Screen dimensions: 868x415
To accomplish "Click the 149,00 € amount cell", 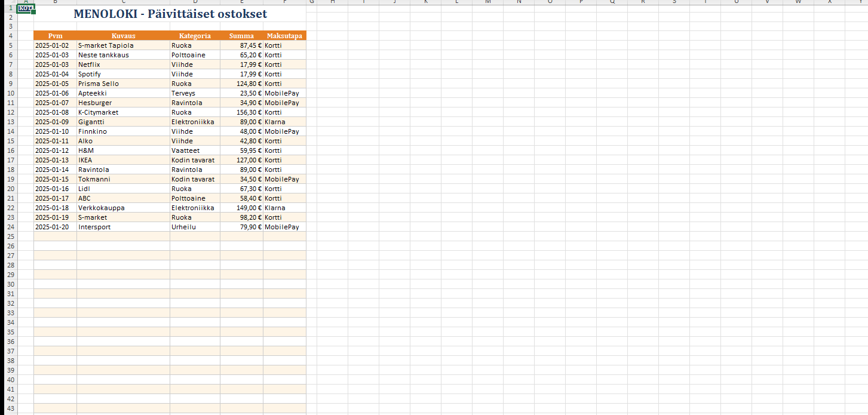I will [241, 208].
